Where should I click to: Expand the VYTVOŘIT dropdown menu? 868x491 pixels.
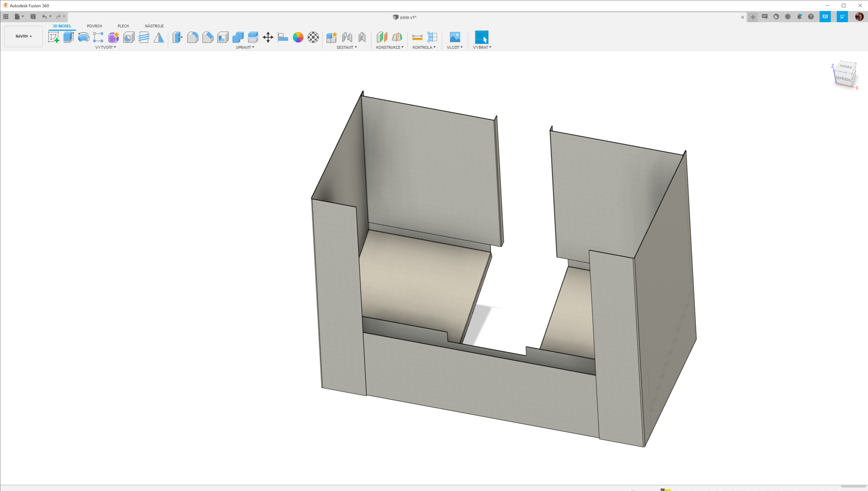105,47
